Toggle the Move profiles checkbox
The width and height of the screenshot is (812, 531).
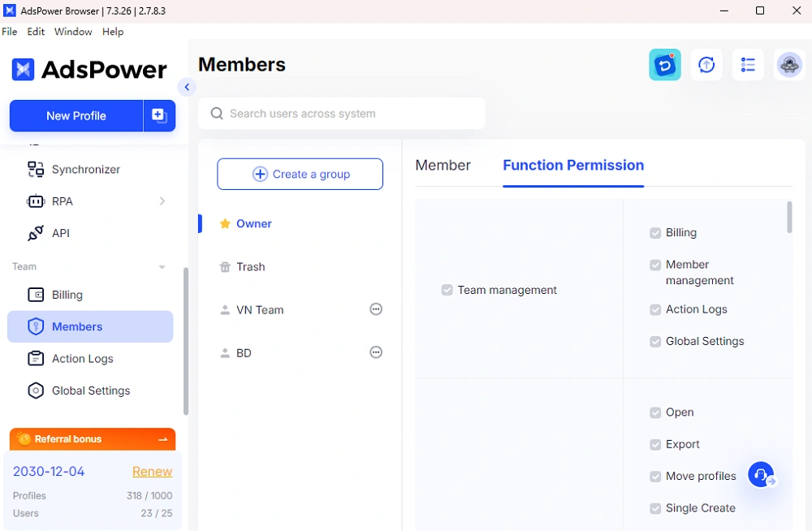(x=655, y=476)
